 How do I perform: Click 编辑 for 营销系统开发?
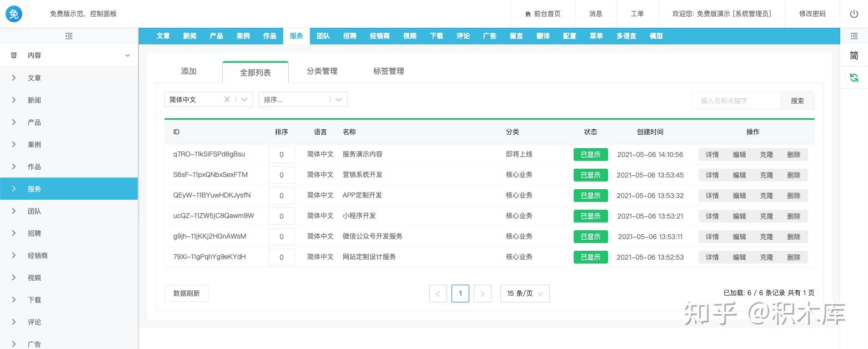point(739,175)
